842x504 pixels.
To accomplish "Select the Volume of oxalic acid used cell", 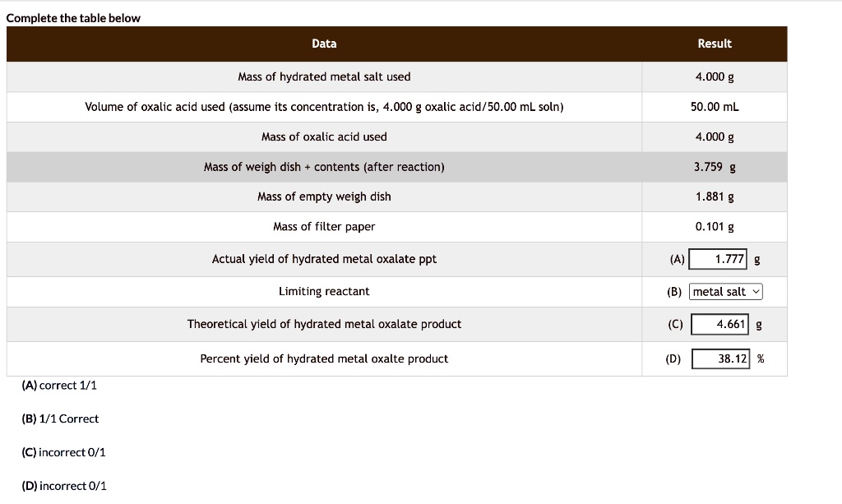I will pyautogui.click(x=324, y=106).
